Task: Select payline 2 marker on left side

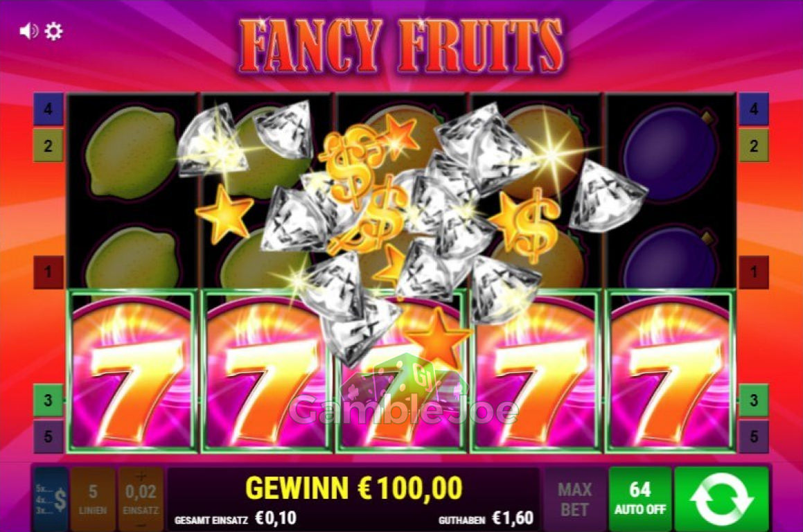Action: pyautogui.click(x=48, y=145)
